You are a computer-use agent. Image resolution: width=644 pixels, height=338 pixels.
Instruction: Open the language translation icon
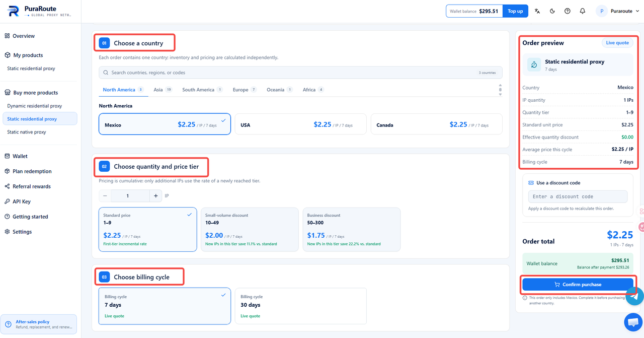tap(537, 11)
